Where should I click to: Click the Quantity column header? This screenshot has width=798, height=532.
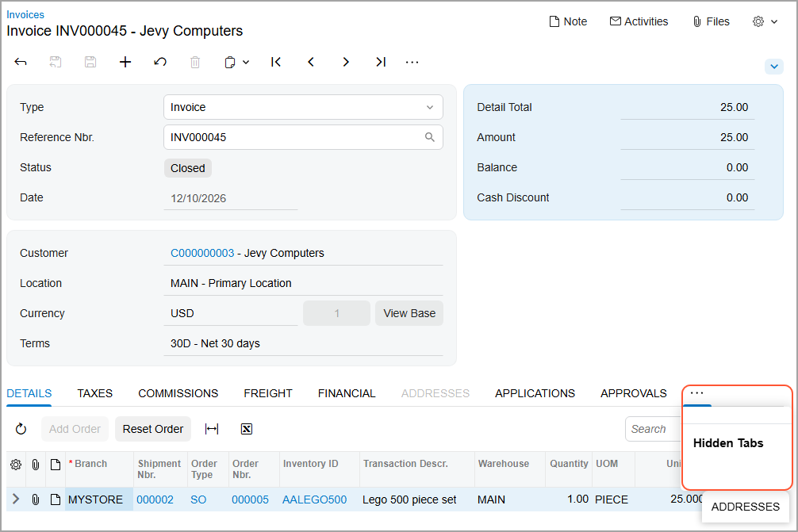569,469
